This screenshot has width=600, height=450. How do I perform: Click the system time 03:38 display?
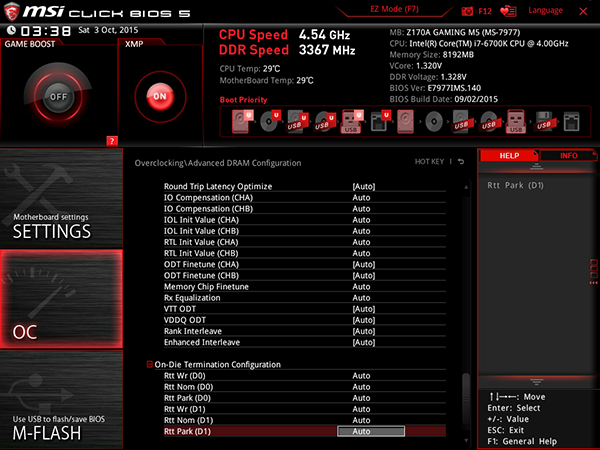[x=46, y=31]
